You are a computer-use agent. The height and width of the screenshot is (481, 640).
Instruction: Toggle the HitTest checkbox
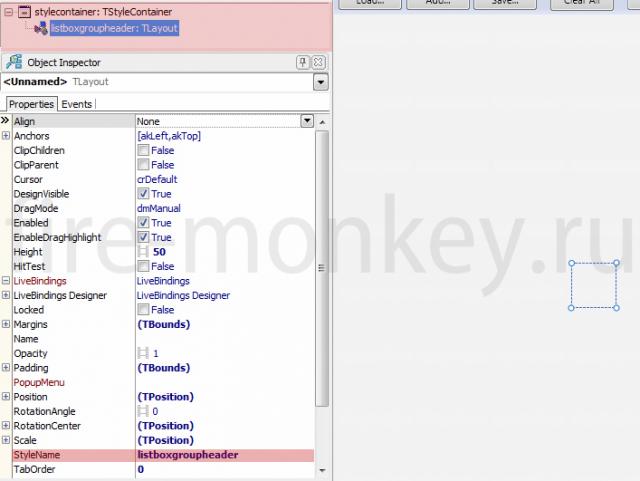(143, 266)
